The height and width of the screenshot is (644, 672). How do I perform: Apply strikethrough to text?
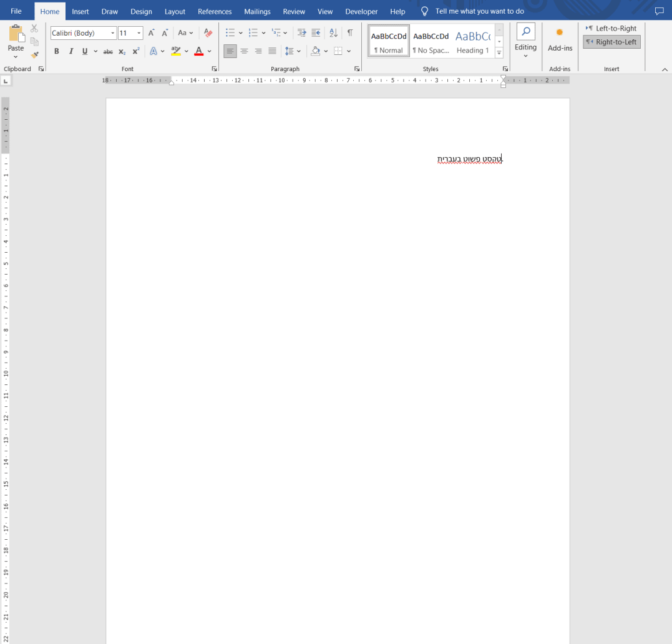click(108, 51)
